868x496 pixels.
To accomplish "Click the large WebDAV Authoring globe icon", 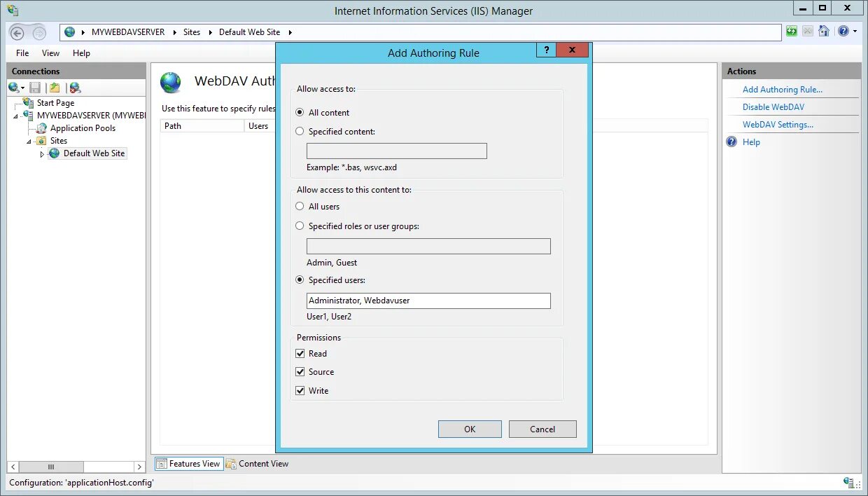I will (171, 83).
